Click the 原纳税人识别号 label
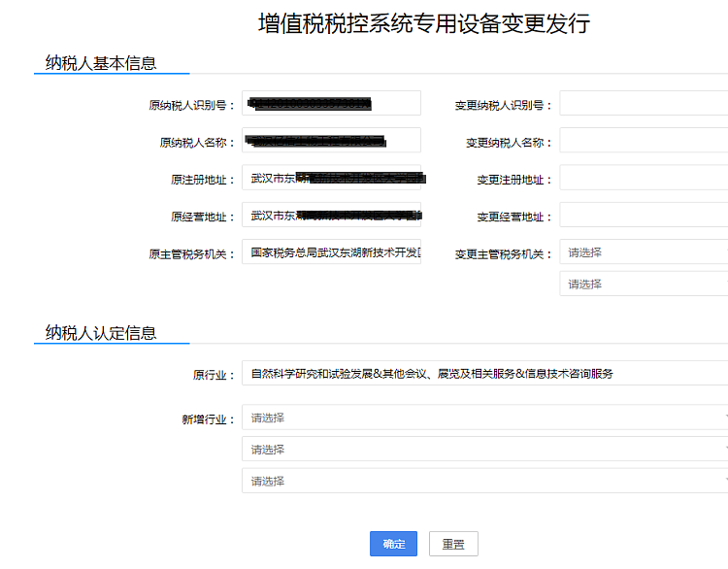This screenshot has width=728, height=569. click(191, 106)
